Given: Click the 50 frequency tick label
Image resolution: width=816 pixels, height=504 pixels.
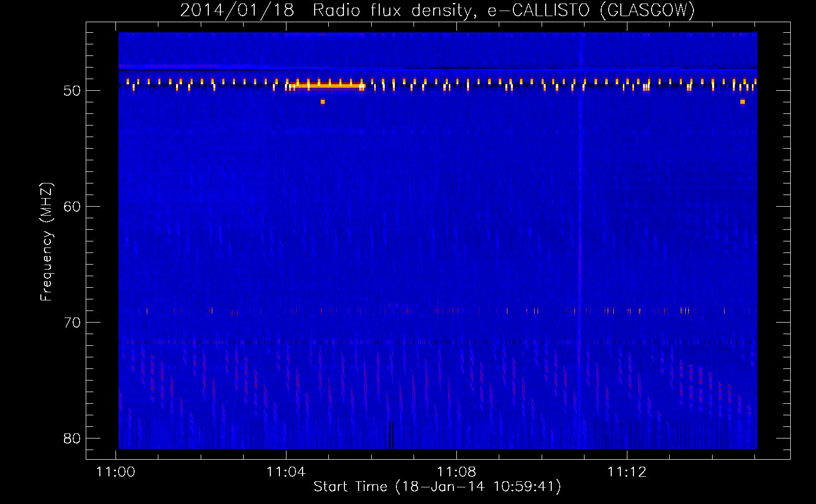Looking at the screenshot, I should tap(72, 91).
